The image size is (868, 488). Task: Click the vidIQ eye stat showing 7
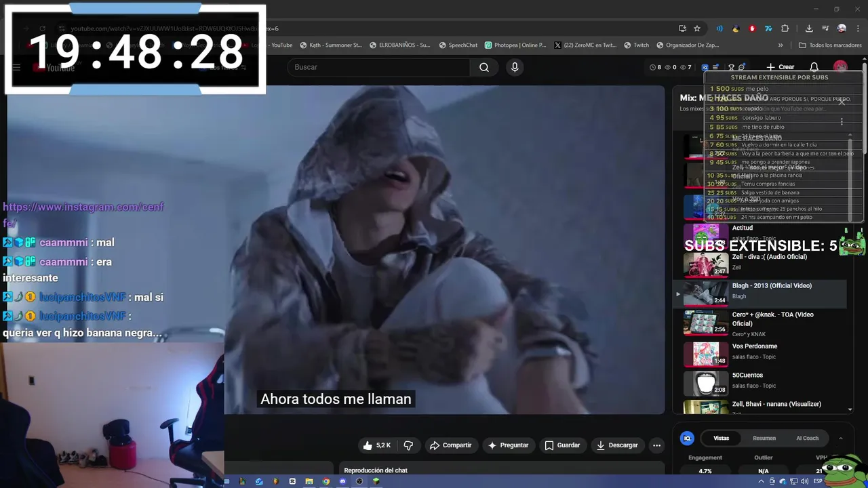686,67
